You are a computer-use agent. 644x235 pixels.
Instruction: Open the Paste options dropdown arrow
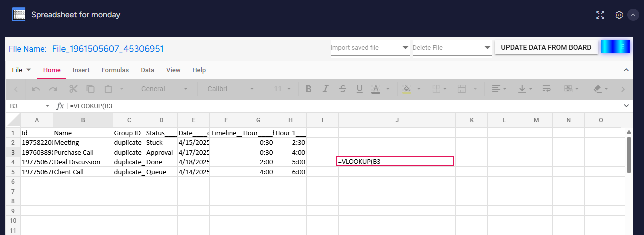121,89
